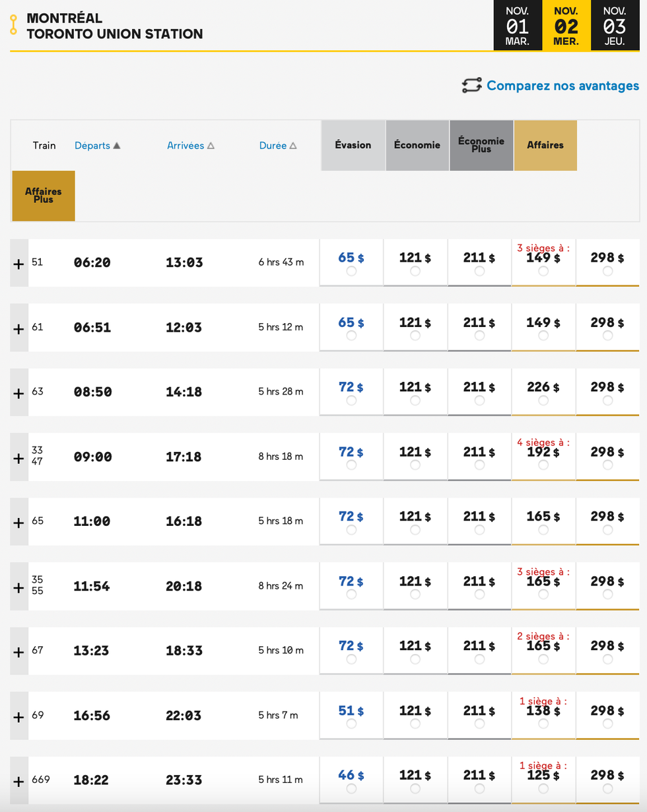Open the Comparez nos avantages link
647x812 pixels.
coord(562,86)
